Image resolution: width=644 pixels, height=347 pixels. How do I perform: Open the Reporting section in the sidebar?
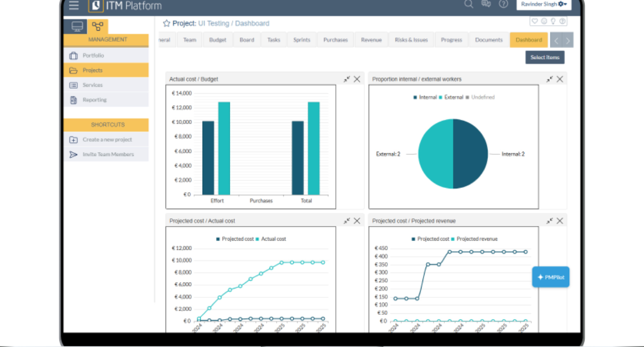coord(93,100)
